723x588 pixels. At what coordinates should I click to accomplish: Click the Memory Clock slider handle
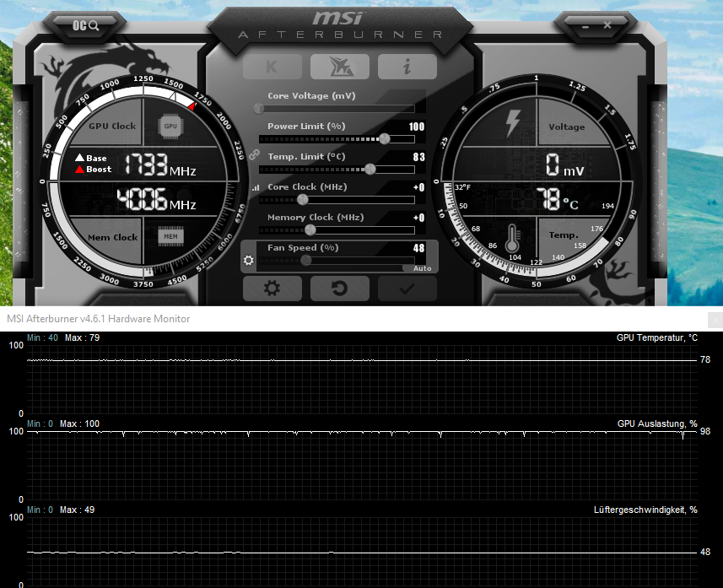pyautogui.click(x=310, y=229)
